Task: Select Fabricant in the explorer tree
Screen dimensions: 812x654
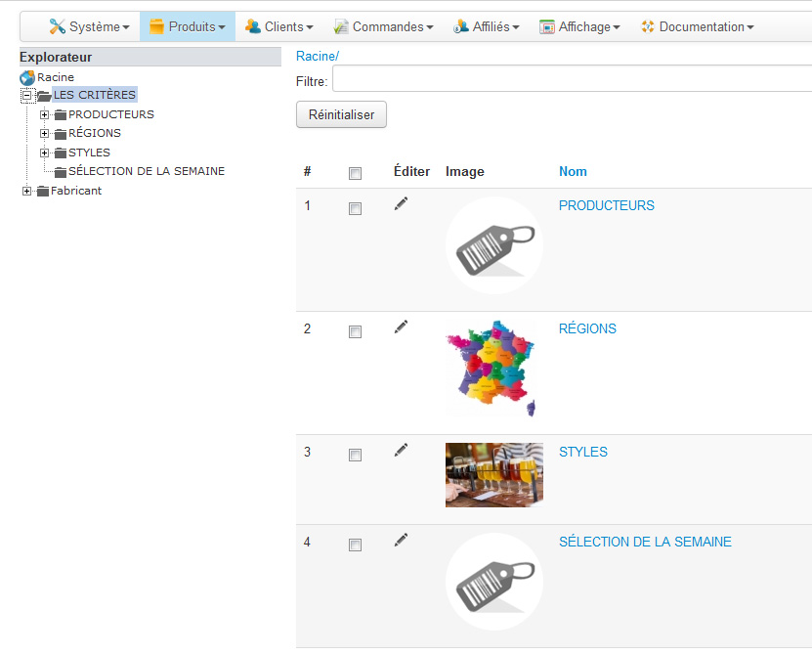Action: pyautogui.click(x=76, y=192)
